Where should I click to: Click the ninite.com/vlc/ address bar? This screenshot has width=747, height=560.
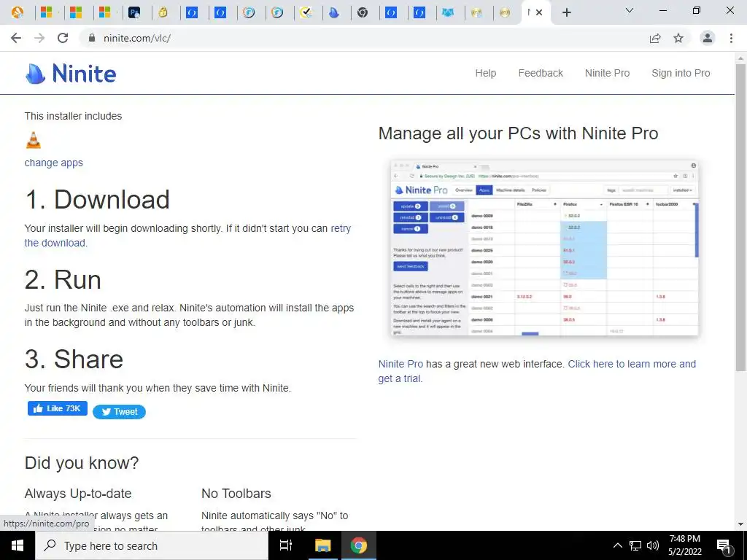(367, 38)
